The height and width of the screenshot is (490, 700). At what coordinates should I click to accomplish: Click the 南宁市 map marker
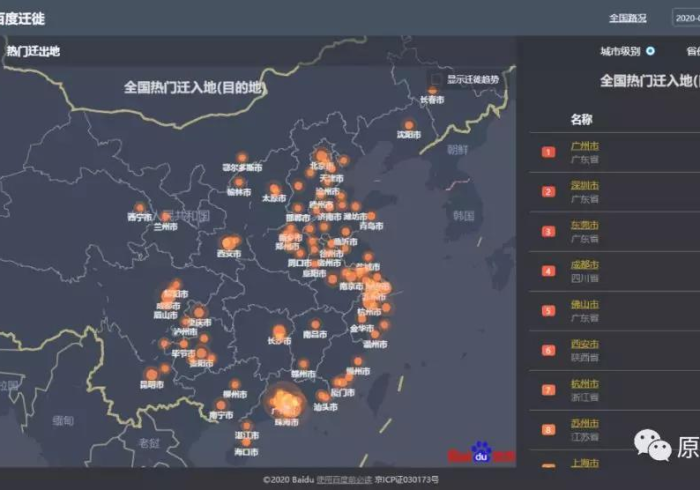tap(221, 405)
